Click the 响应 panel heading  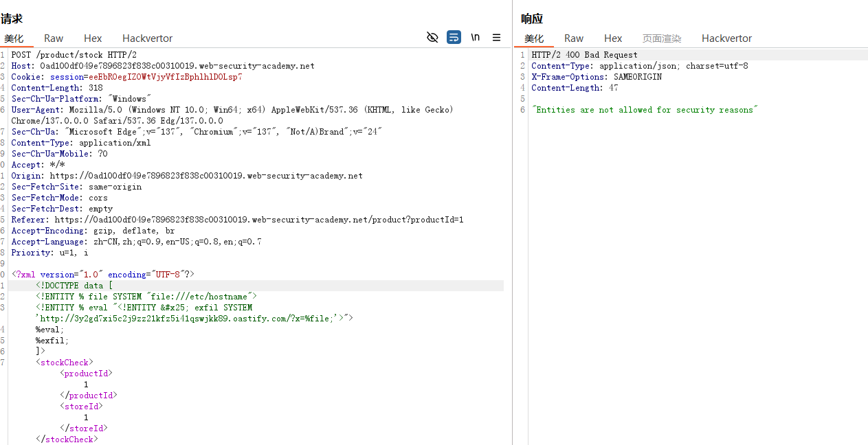532,19
